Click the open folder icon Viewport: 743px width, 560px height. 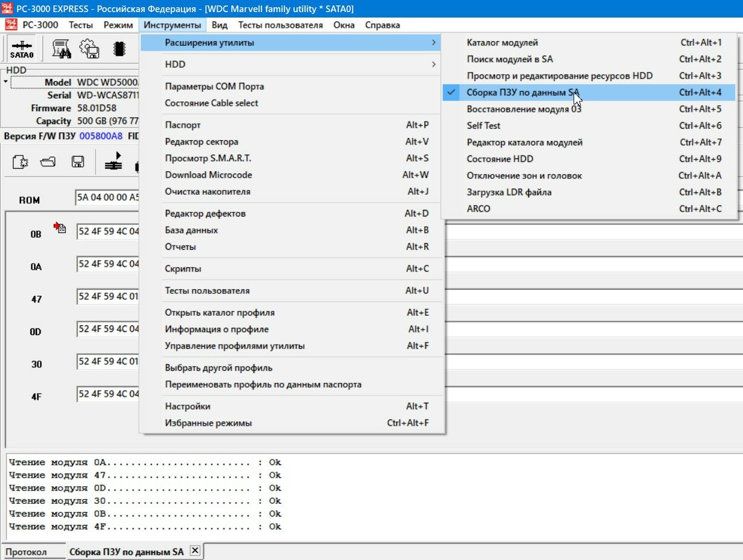click(48, 162)
